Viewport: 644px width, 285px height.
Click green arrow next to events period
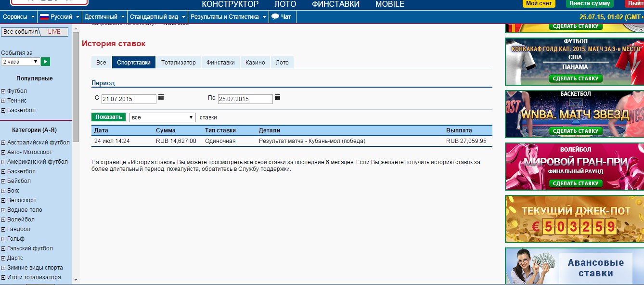(45, 62)
